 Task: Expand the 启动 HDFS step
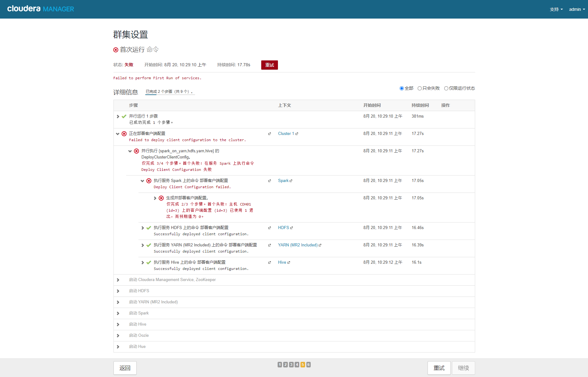118,291
